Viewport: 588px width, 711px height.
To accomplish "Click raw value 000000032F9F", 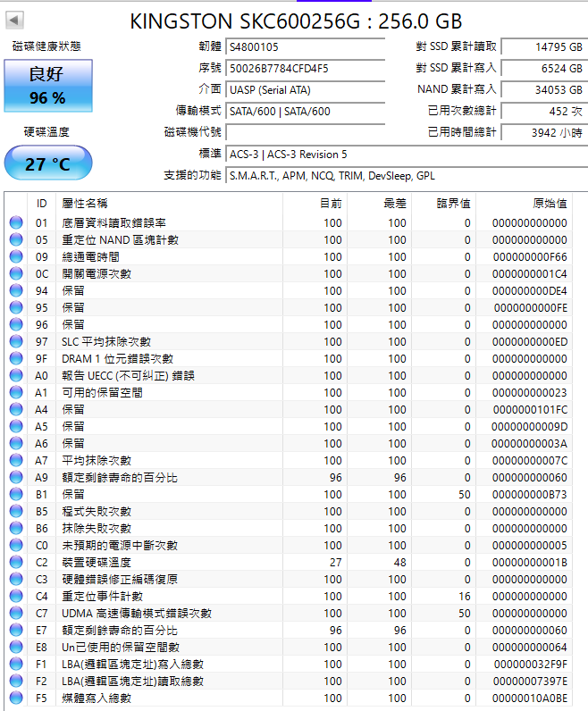I will tap(531, 664).
